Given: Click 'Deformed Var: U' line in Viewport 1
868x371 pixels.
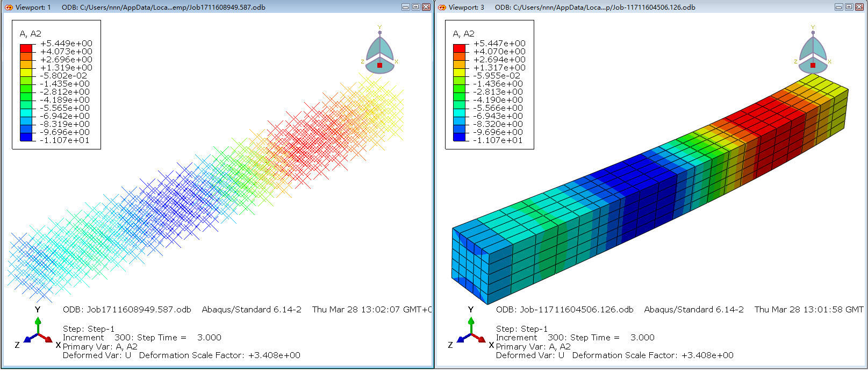Looking at the screenshot, I should (x=182, y=355).
